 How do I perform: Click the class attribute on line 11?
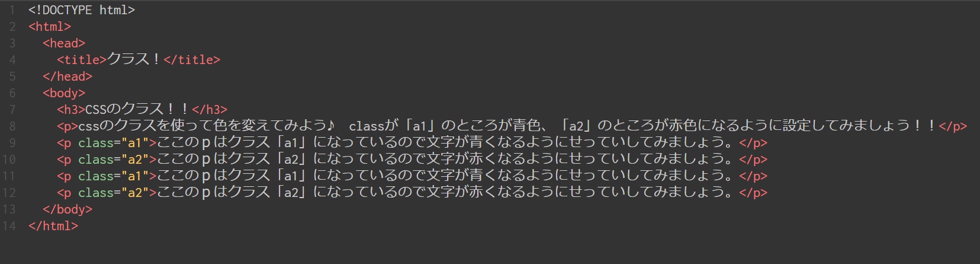pyautogui.click(x=95, y=176)
